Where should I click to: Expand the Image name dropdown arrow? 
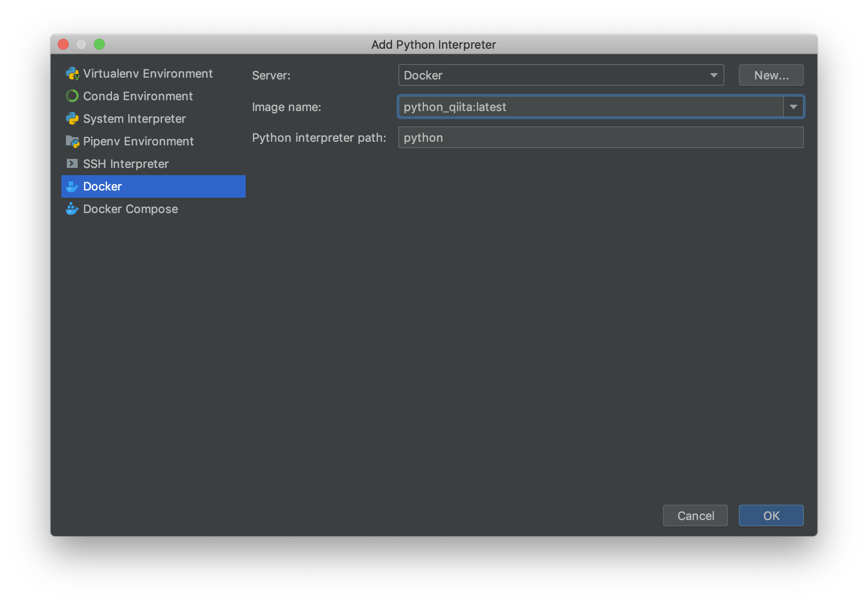tap(793, 107)
